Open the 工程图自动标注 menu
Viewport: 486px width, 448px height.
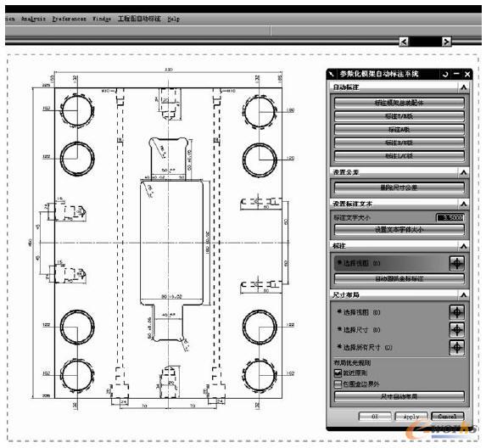coord(139,19)
